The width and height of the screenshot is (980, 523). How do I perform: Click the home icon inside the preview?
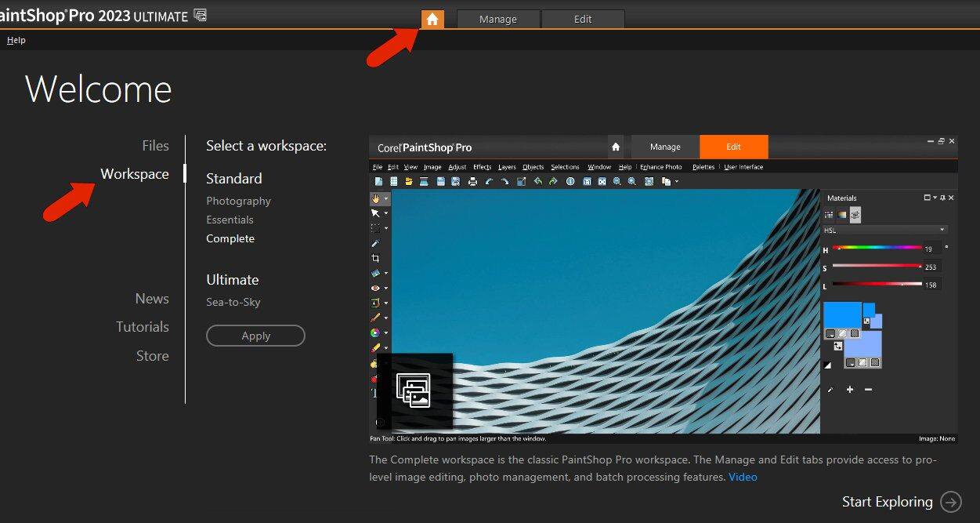616,147
